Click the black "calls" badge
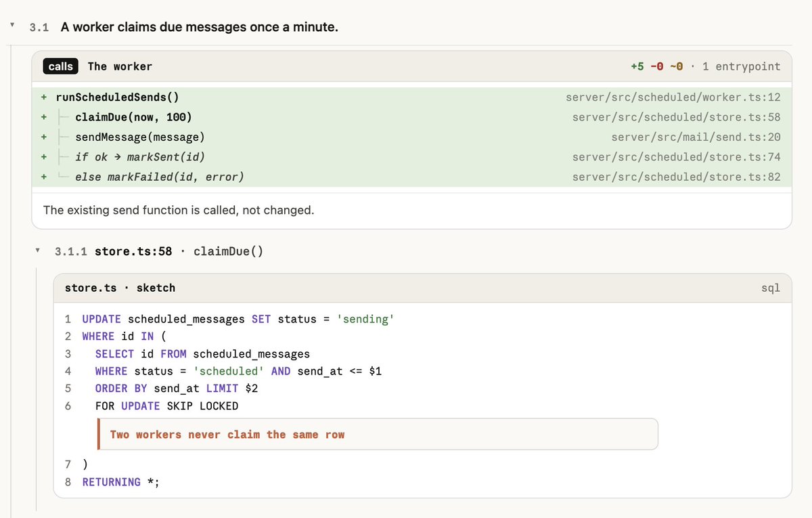812x518 pixels. tap(61, 66)
